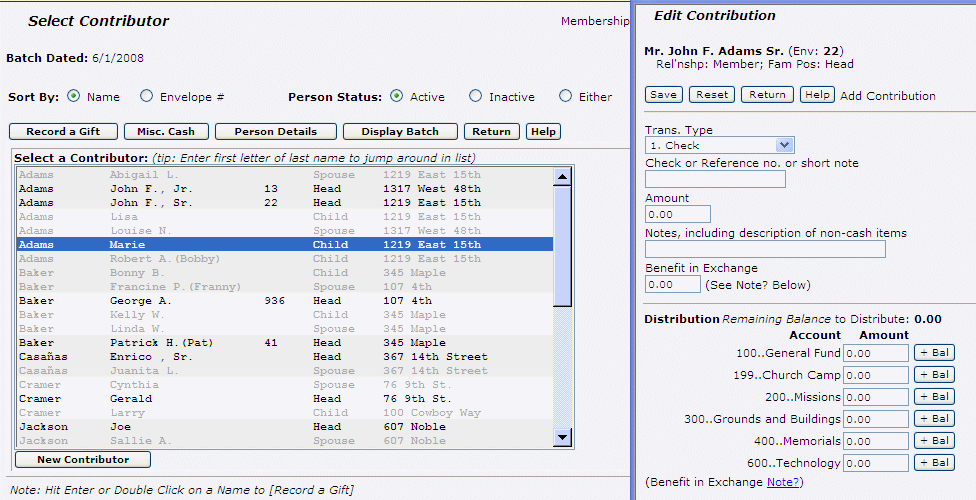Set person status to Either
This screenshot has height=500, width=976.
(565, 97)
